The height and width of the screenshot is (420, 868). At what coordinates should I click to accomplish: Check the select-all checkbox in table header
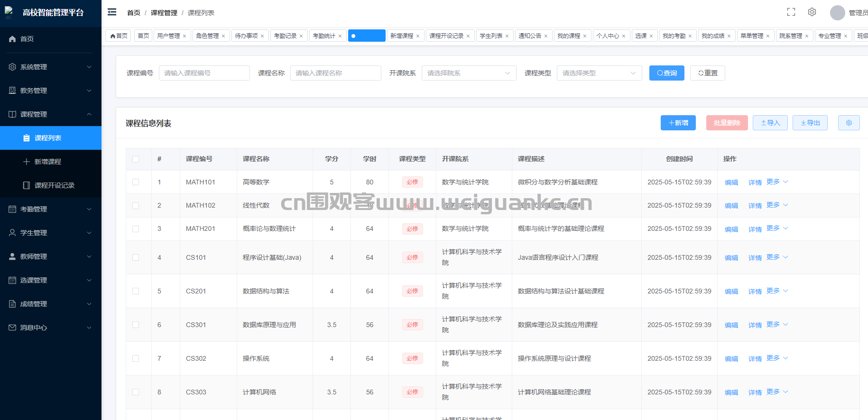[136, 159]
